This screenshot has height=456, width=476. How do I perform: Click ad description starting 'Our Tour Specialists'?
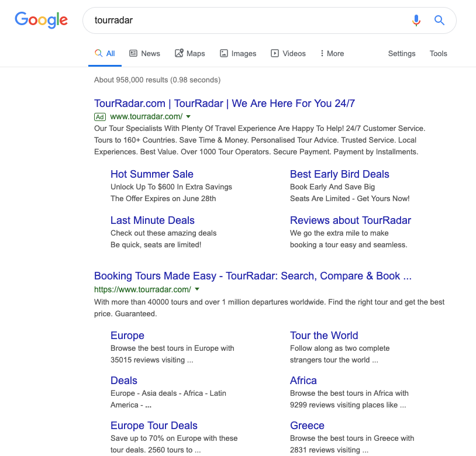(260, 140)
